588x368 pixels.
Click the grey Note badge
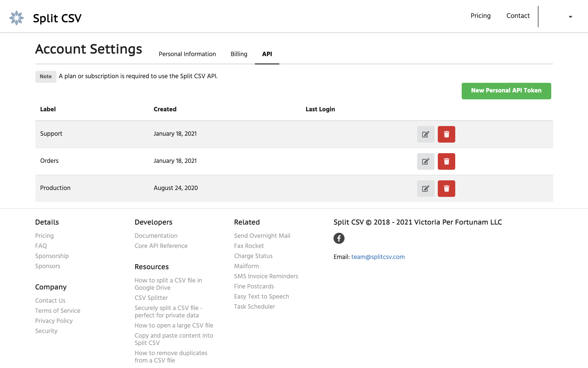click(46, 77)
